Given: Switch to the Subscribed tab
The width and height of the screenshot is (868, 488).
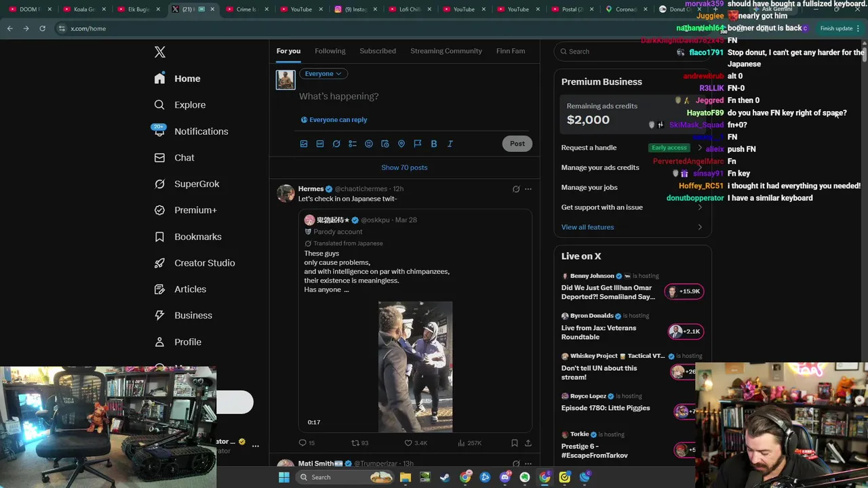Looking at the screenshot, I should click(x=378, y=52).
